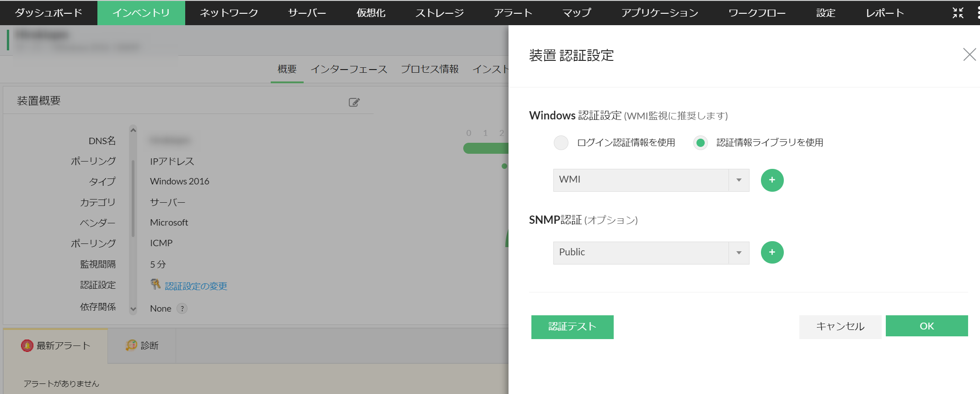
Task: Click the タイプ field label
Action: (102, 182)
